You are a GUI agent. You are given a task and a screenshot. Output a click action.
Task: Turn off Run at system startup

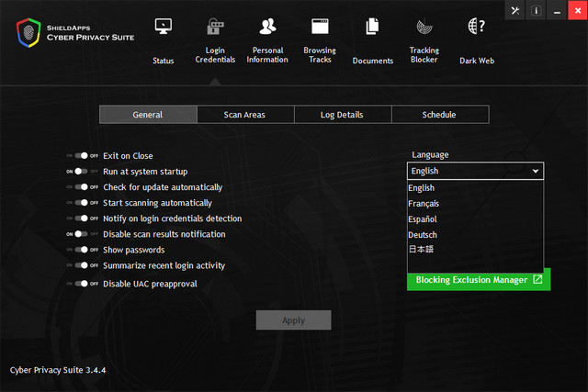(x=82, y=172)
